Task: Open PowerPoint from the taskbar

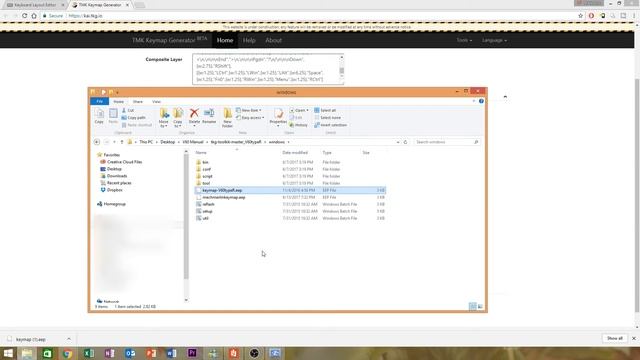Action: [x=151, y=353]
